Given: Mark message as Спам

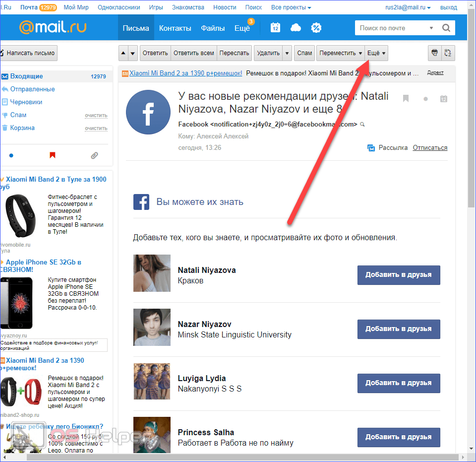Looking at the screenshot, I should coord(304,53).
